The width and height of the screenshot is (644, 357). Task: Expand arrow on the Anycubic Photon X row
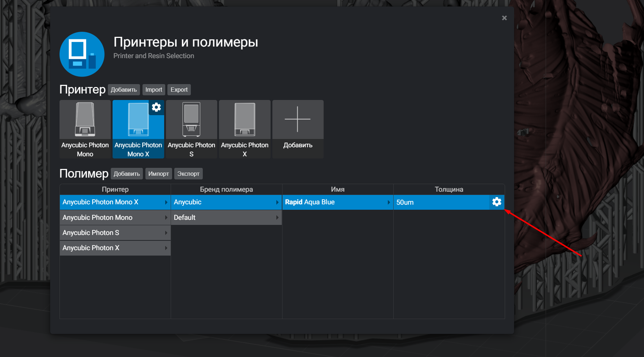click(x=166, y=248)
